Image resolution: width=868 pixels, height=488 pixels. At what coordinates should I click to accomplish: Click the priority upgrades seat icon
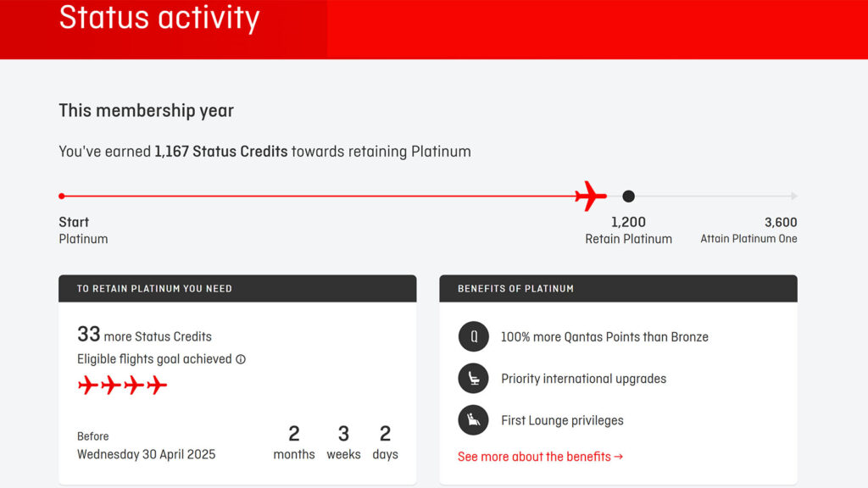pos(473,378)
